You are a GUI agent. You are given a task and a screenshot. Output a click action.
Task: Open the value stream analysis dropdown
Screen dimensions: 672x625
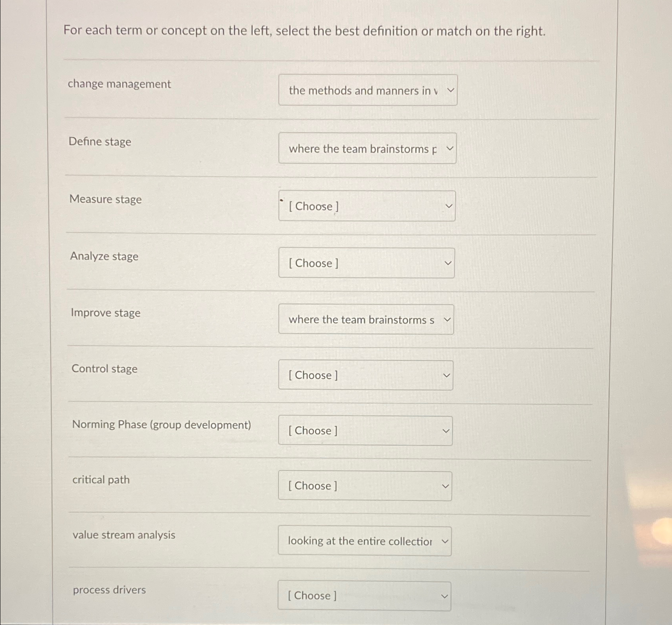(x=365, y=541)
